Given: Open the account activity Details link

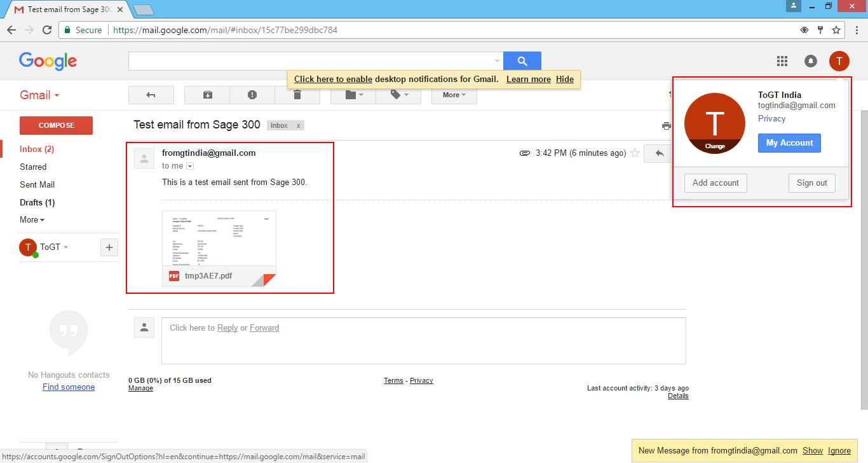Looking at the screenshot, I should (x=678, y=396).
